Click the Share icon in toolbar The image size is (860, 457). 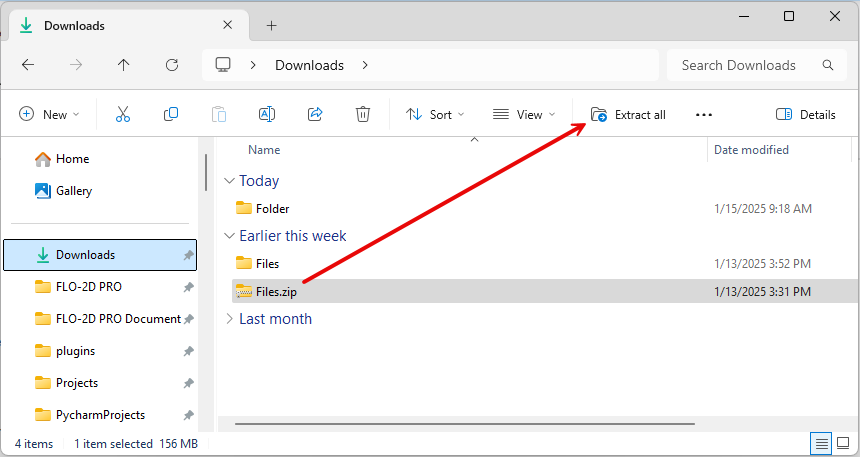click(x=315, y=115)
